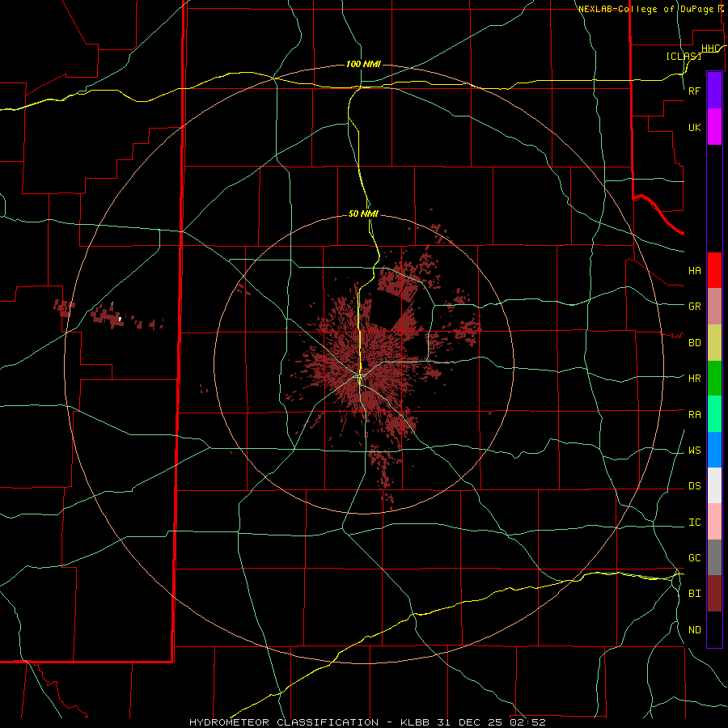This screenshot has width=728, height=728.
Task: Click the ND black legend swatch
Action: pos(714,629)
